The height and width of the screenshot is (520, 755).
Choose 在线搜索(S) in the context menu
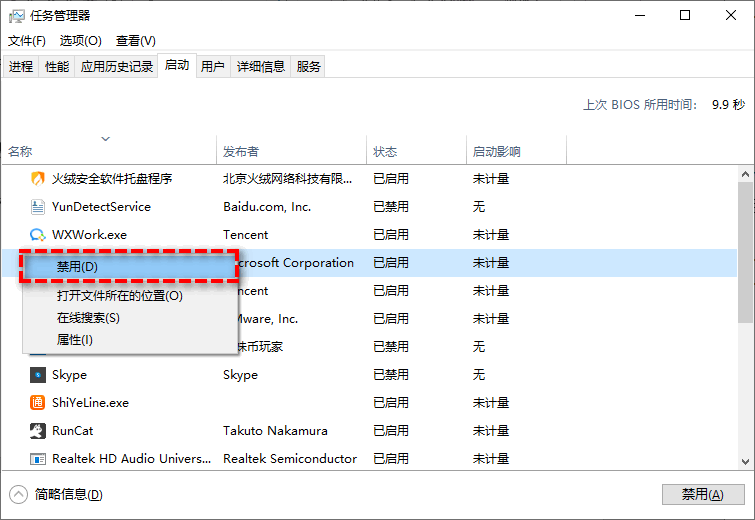coord(130,318)
